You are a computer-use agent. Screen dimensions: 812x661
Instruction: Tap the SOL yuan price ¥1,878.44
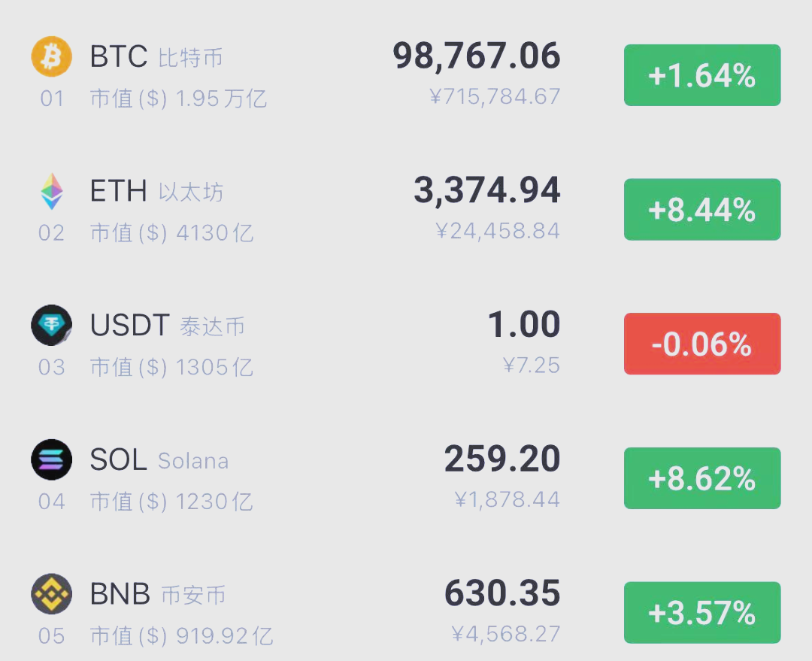coord(507,500)
